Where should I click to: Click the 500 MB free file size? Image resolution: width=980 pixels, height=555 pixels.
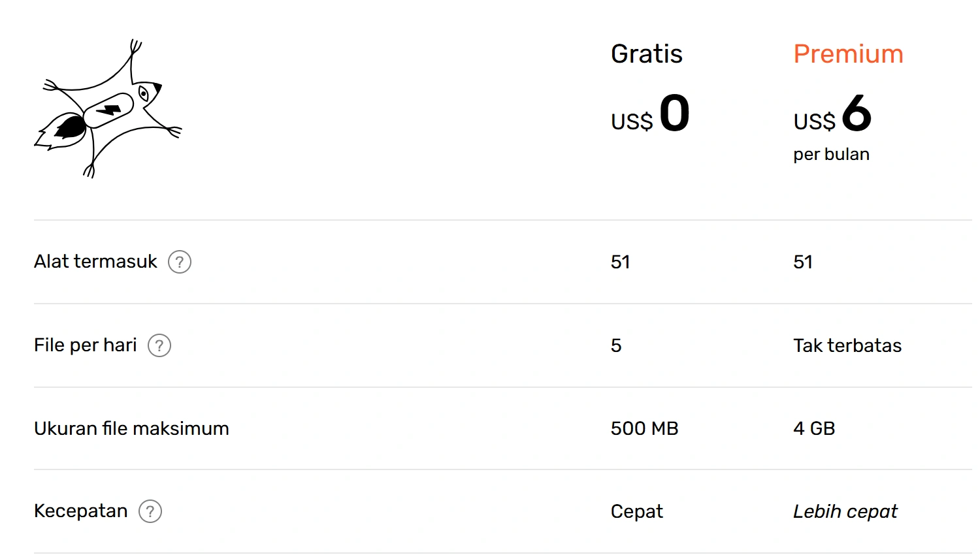point(644,428)
